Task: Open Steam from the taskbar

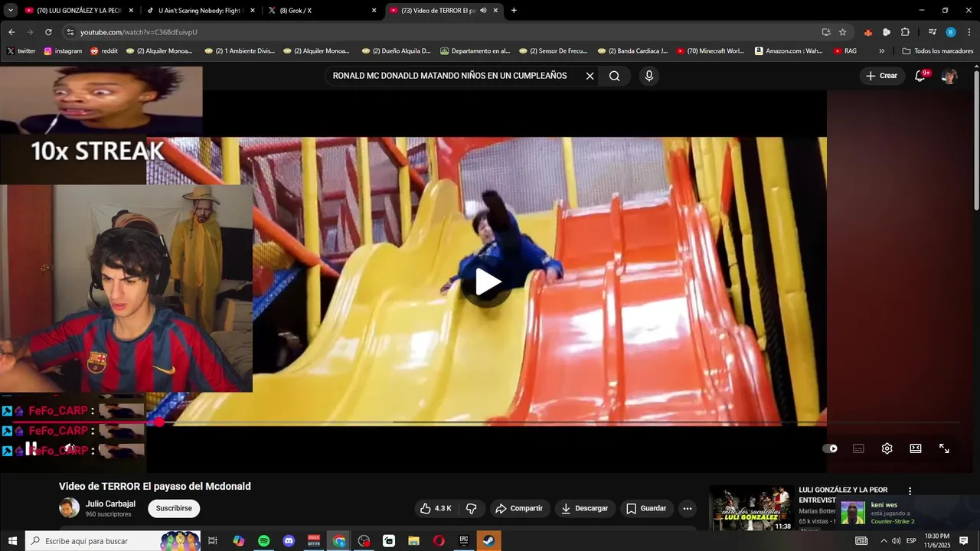Action: tap(488, 541)
